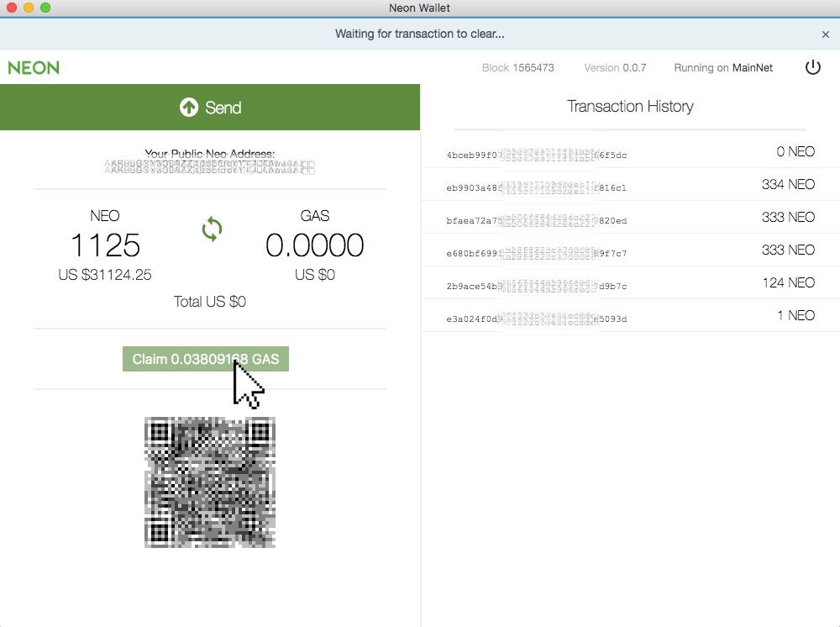Open transaction bfaea72a75 with 333 NEO

pyautogui.click(x=630, y=218)
